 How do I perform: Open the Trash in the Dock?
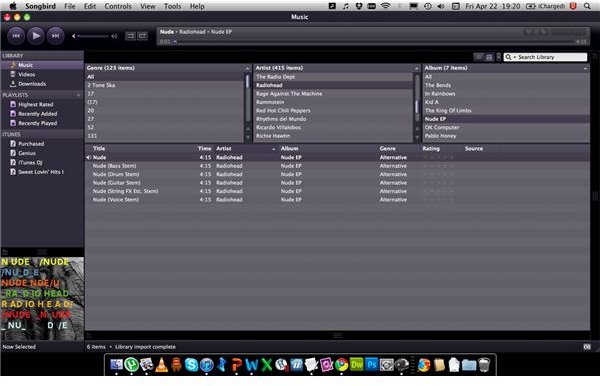coord(484,365)
